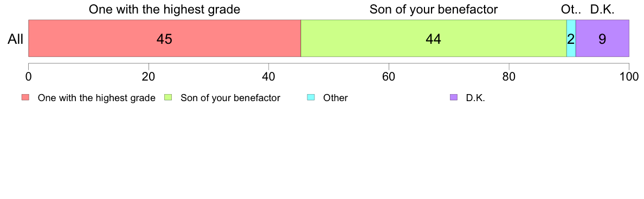The image size is (644, 199).
Task: Click the 'One with the highest grade' legend text
Action: click(x=96, y=98)
